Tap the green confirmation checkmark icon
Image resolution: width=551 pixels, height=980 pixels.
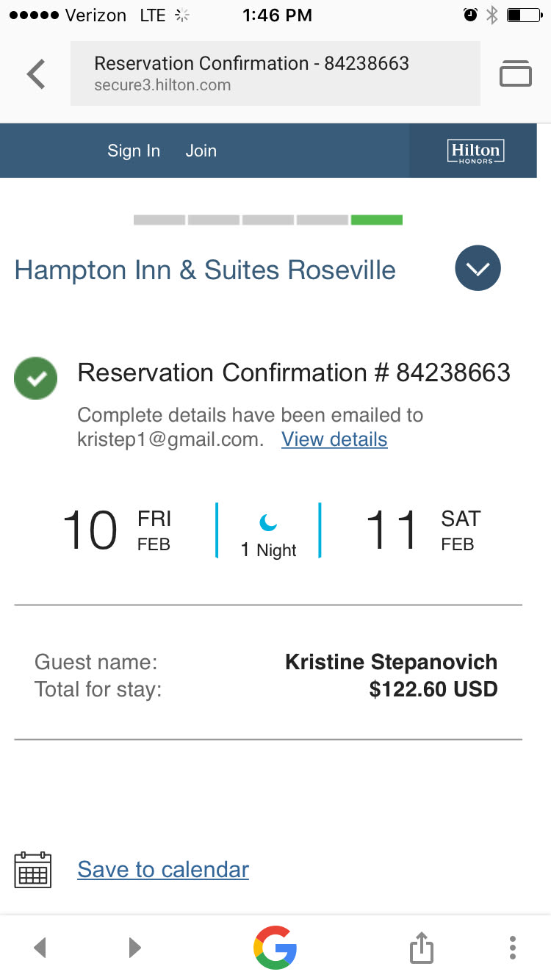(x=36, y=378)
